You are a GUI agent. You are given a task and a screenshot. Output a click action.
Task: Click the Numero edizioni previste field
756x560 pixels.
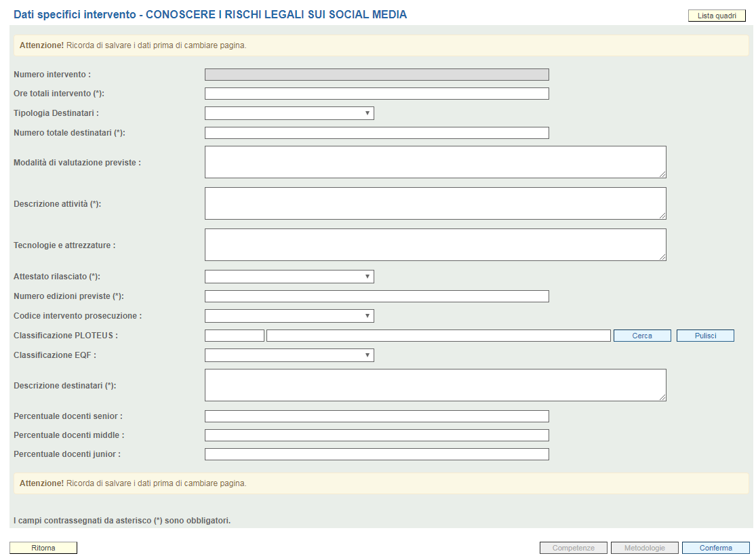(376, 296)
